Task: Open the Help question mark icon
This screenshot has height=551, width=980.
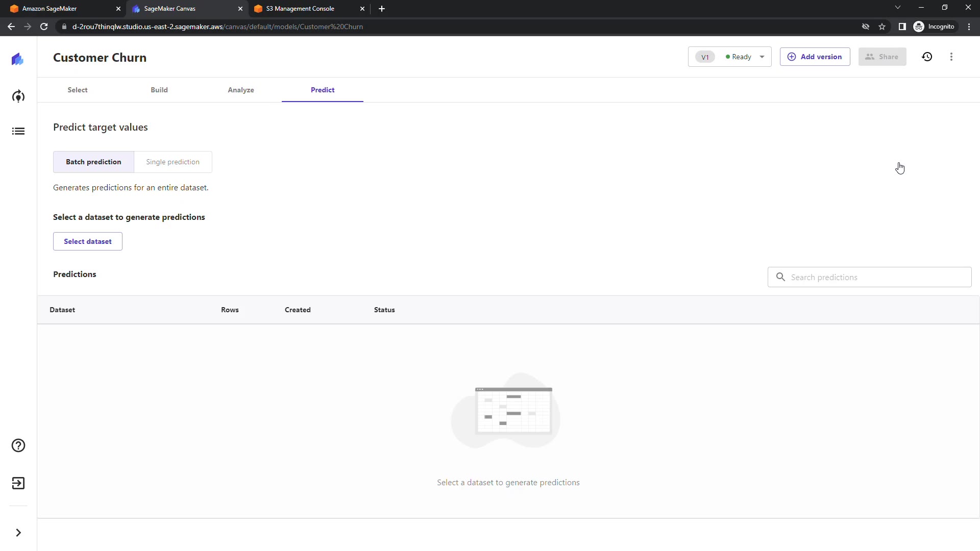Action: coord(18,445)
